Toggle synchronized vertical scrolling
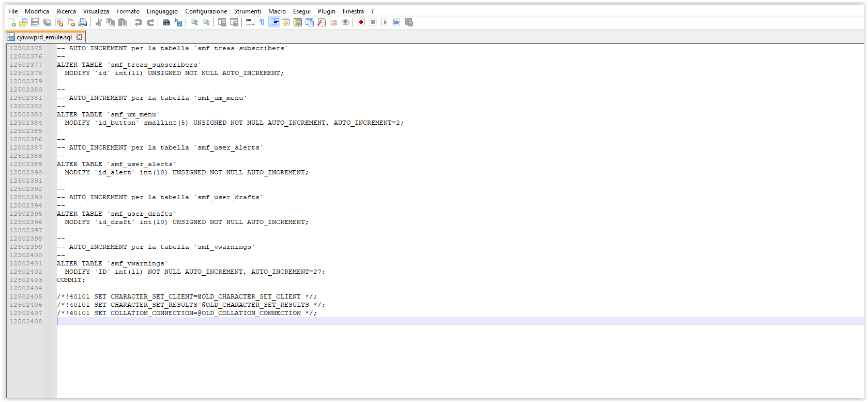 [222, 22]
